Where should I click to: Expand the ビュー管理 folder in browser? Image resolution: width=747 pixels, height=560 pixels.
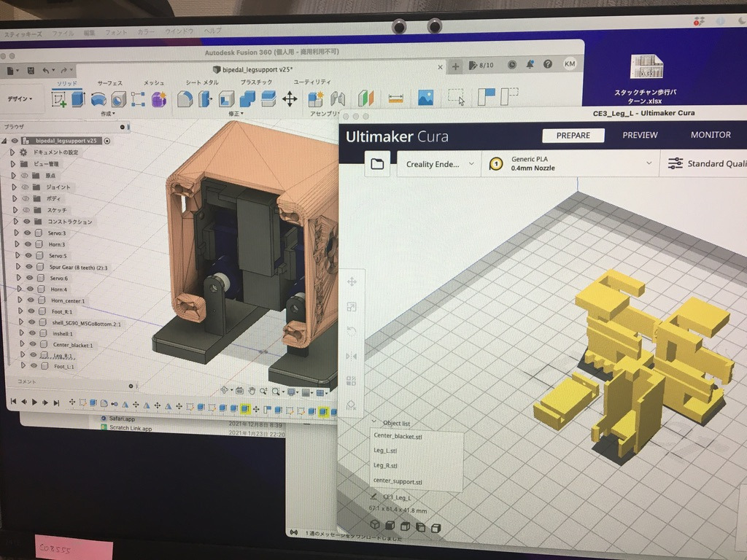[x=13, y=164]
